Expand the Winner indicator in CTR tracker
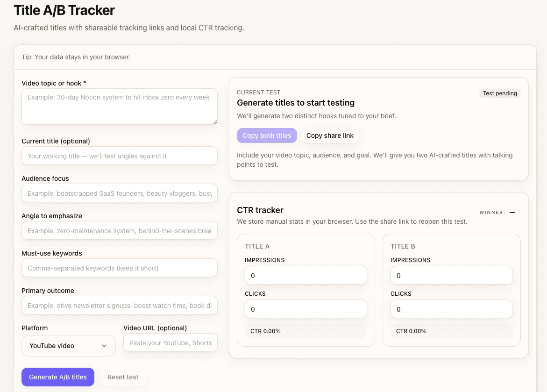The width and height of the screenshot is (547, 392). pos(512,212)
